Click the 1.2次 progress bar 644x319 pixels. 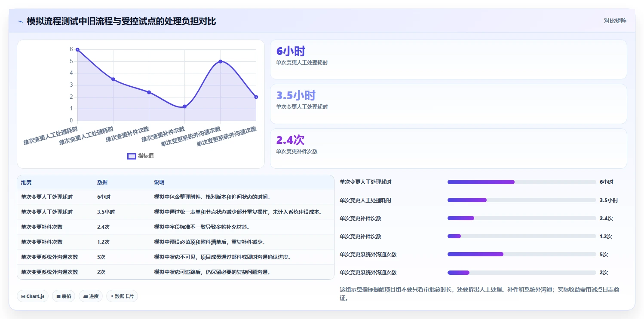(522, 236)
